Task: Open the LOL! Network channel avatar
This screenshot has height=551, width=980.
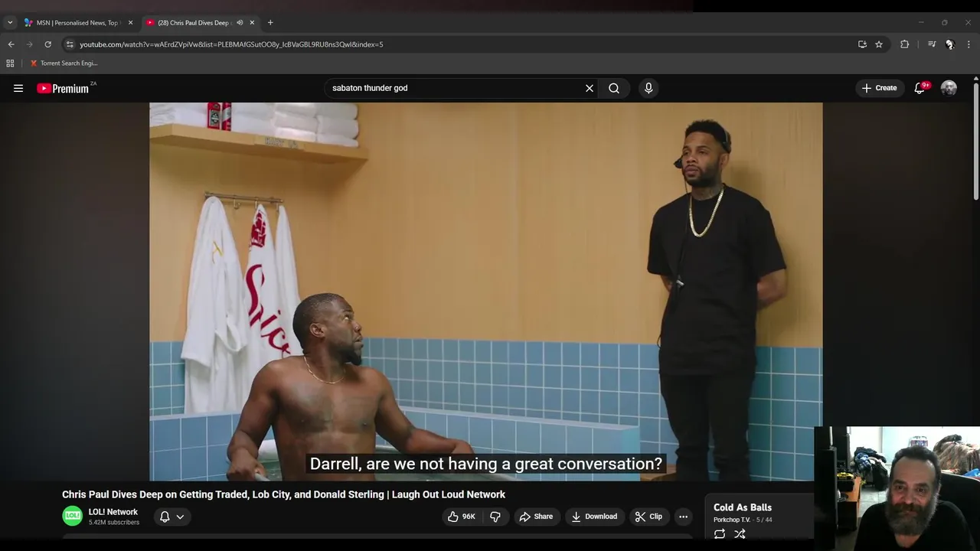Action: click(72, 516)
